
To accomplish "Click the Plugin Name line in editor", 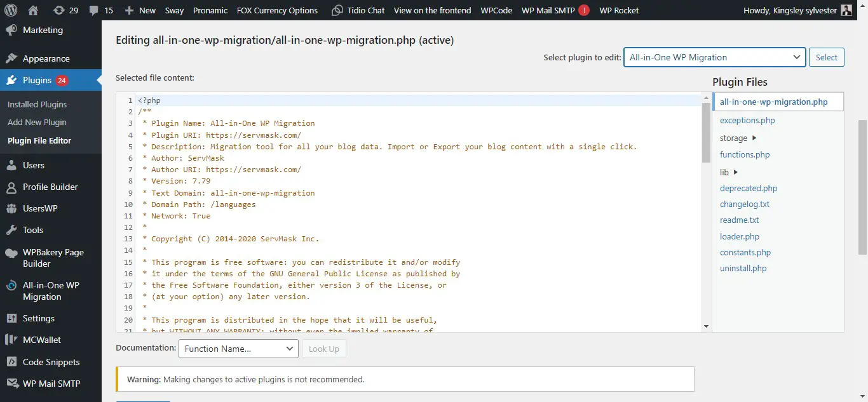I will point(229,123).
